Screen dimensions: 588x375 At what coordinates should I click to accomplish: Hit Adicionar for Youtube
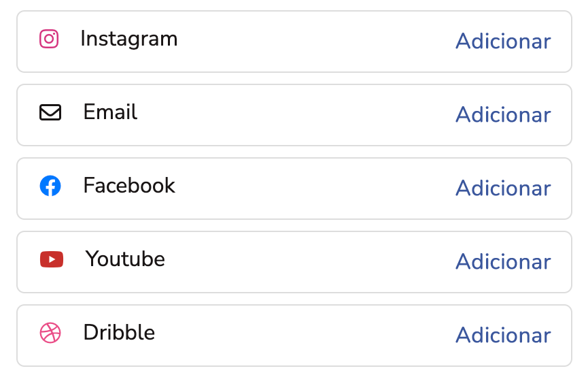pyautogui.click(x=502, y=262)
